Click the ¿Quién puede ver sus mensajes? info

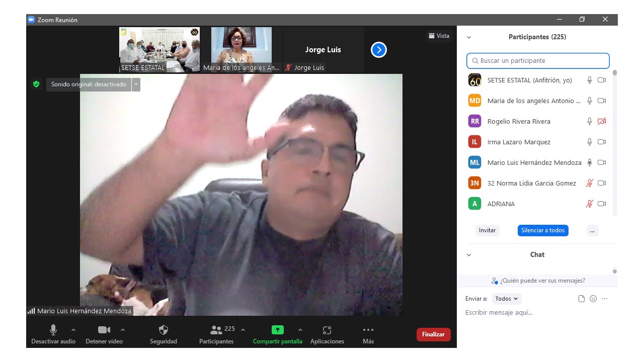coord(538,281)
